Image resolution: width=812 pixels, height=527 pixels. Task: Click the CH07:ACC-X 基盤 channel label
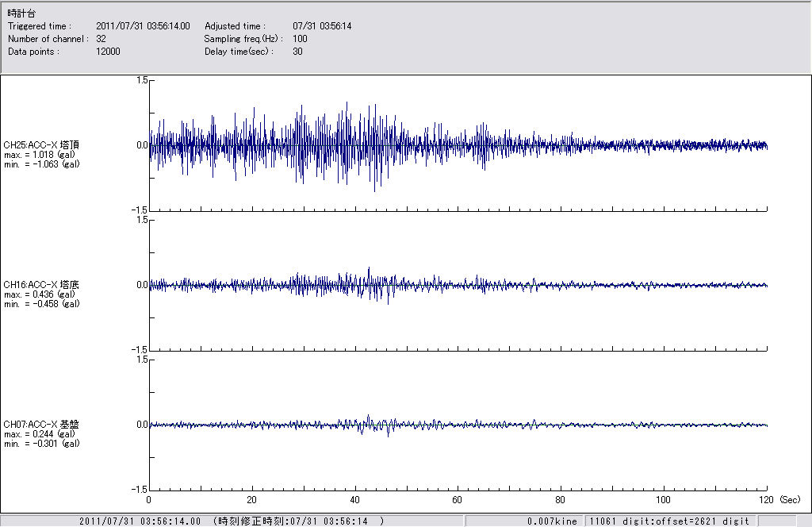(x=41, y=425)
